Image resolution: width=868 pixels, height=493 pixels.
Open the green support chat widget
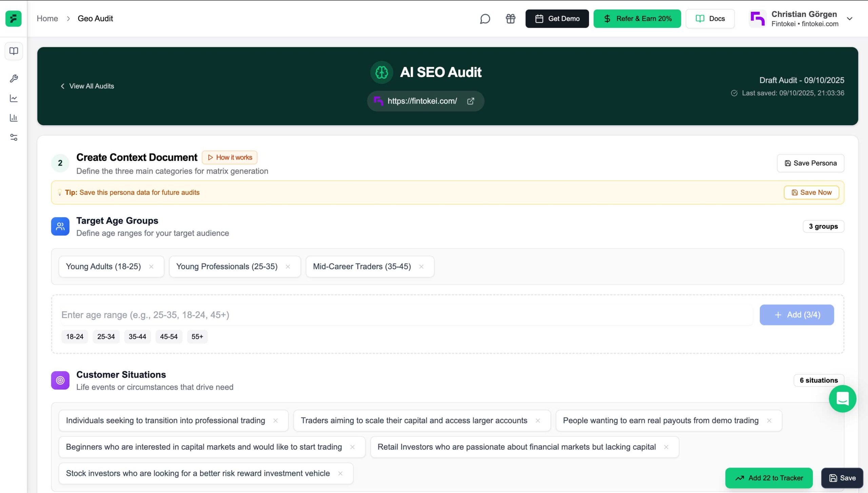click(x=842, y=399)
